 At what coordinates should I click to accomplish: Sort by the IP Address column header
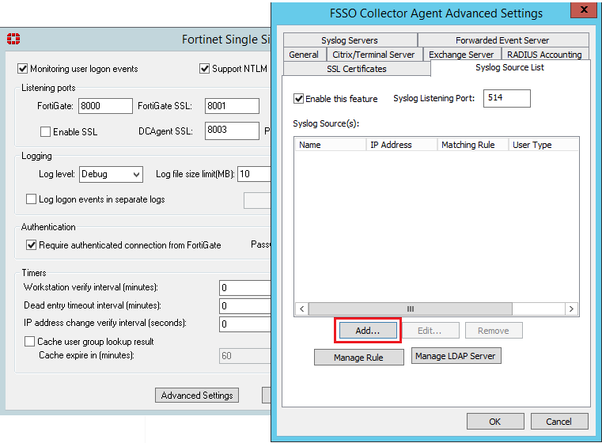click(400, 145)
